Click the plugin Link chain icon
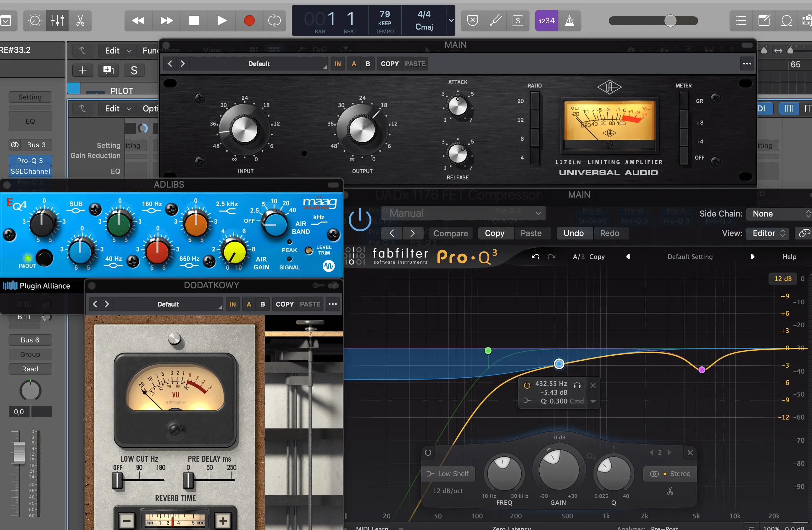This screenshot has height=530, width=812. [804, 233]
